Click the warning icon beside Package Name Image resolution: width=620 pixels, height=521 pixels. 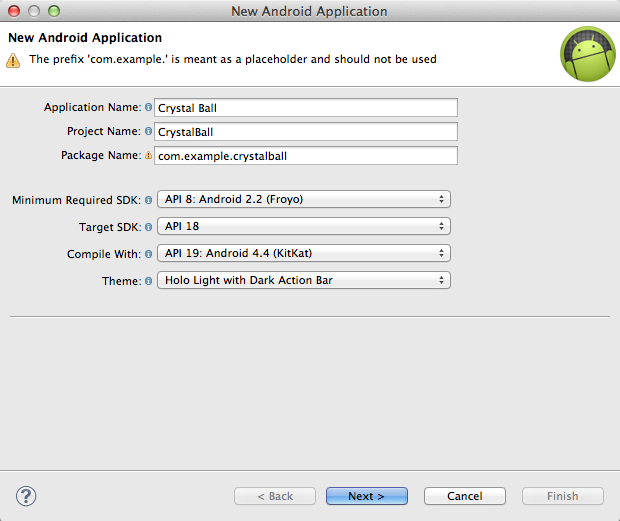click(x=149, y=156)
